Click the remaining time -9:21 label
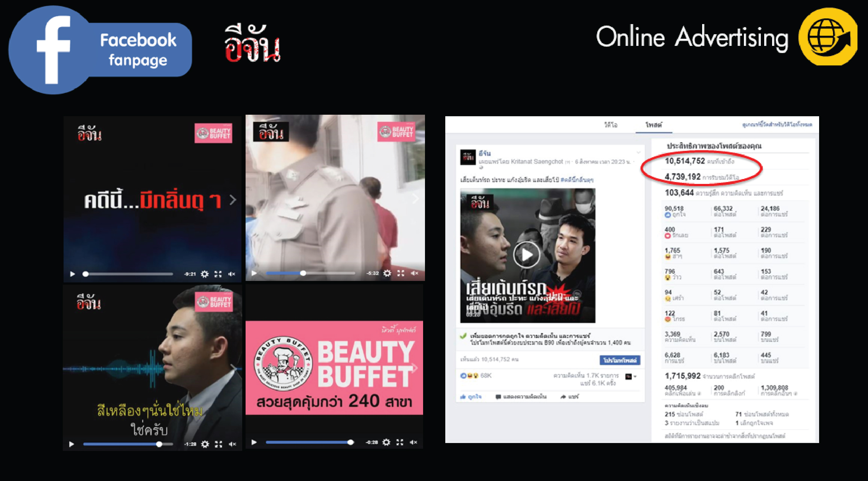Screen dimensions: 868x481 [190, 274]
